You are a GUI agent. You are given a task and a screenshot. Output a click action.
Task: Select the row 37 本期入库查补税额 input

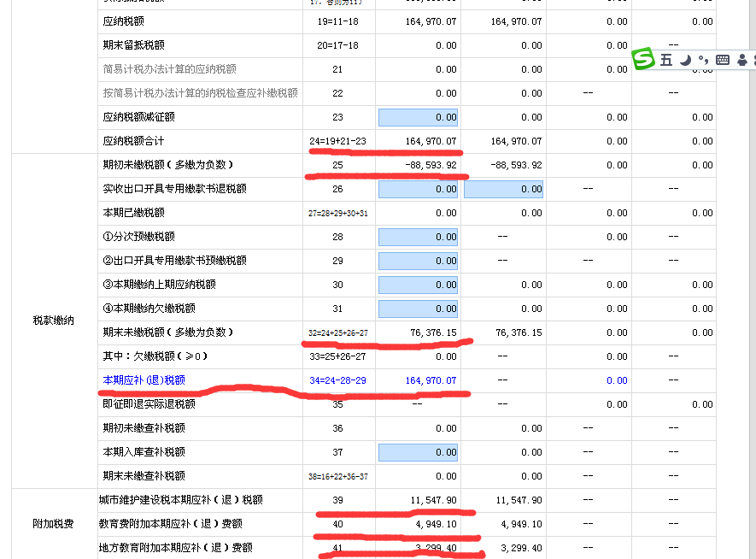(417, 452)
